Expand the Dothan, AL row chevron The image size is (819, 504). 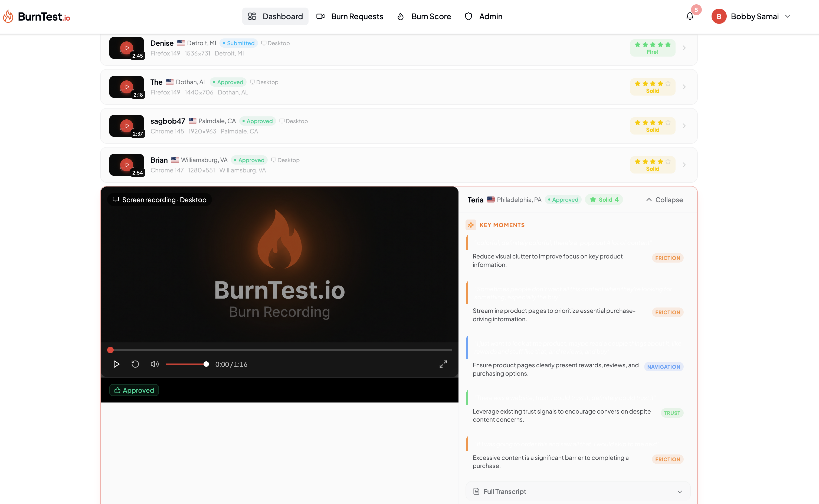(684, 87)
